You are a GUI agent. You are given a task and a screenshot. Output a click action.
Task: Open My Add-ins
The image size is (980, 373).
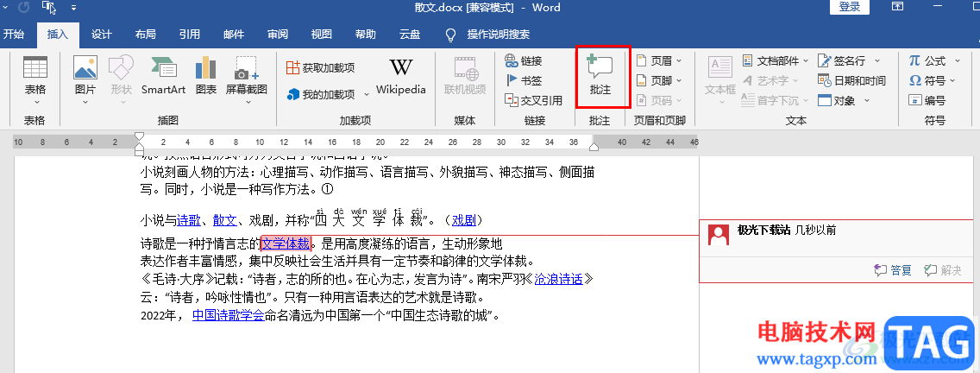[x=320, y=94]
